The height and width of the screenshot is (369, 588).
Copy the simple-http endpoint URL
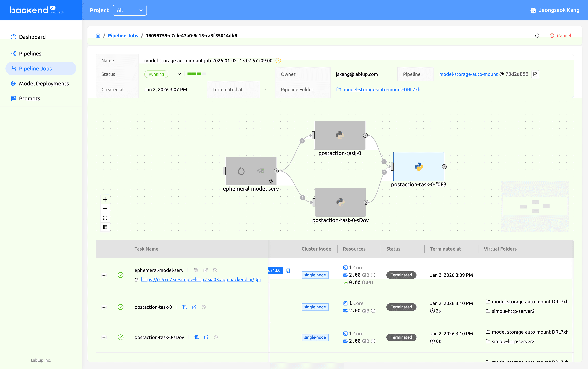258,280
